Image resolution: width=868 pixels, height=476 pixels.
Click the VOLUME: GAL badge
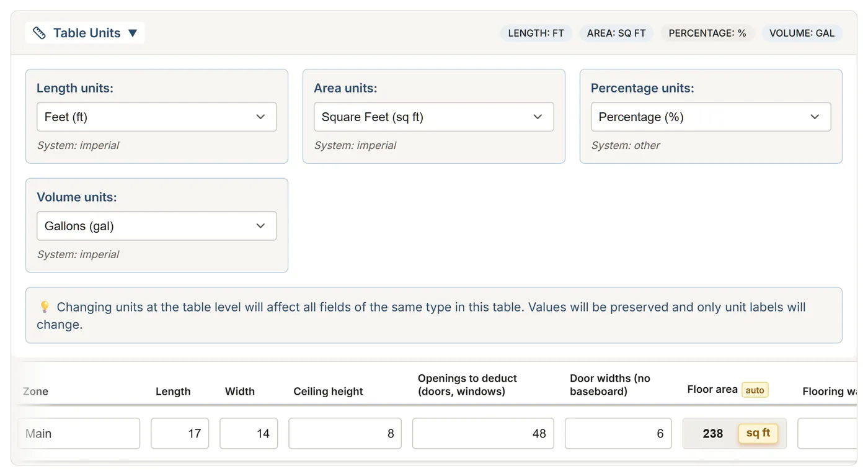(x=802, y=33)
